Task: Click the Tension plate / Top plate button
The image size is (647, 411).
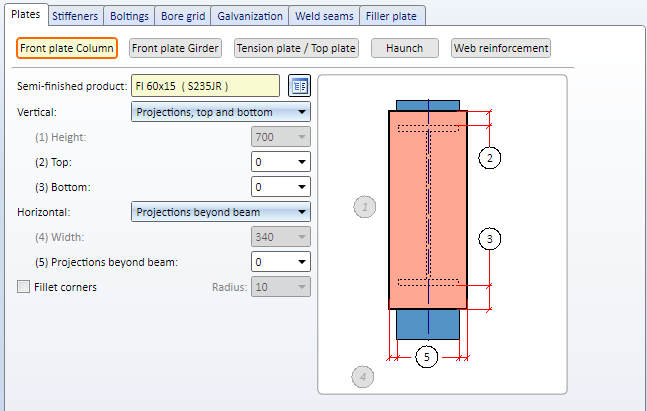Action: point(296,48)
